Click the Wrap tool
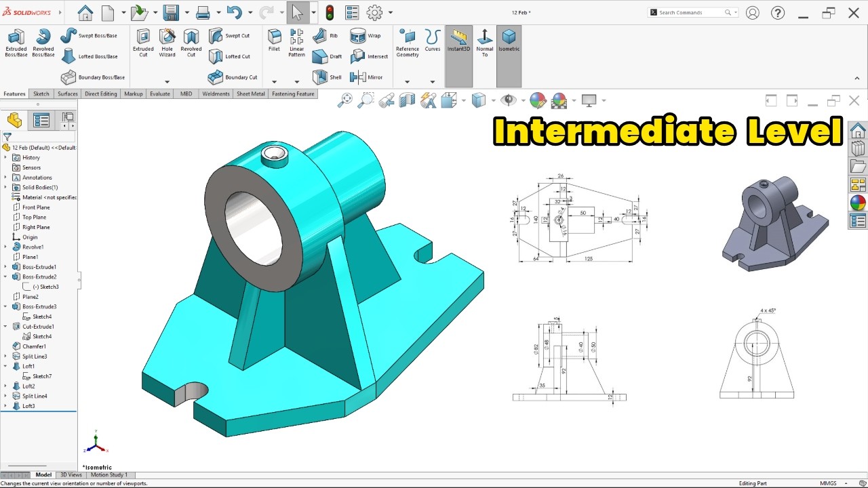The height and width of the screenshot is (488, 868). 366,35
